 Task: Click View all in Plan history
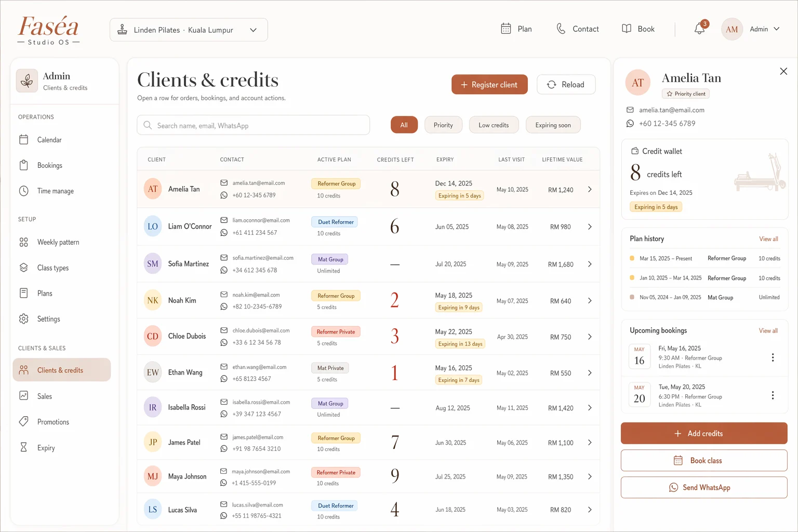[768, 239]
